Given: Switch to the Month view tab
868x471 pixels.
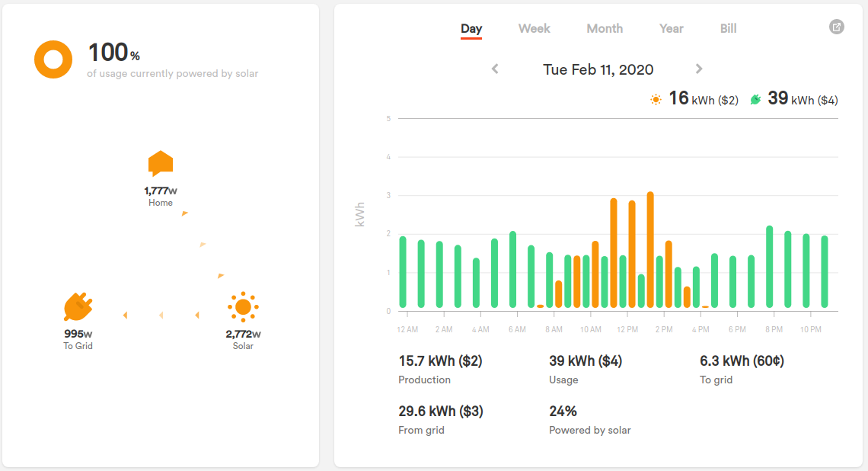Looking at the screenshot, I should (x=605, y=28).
